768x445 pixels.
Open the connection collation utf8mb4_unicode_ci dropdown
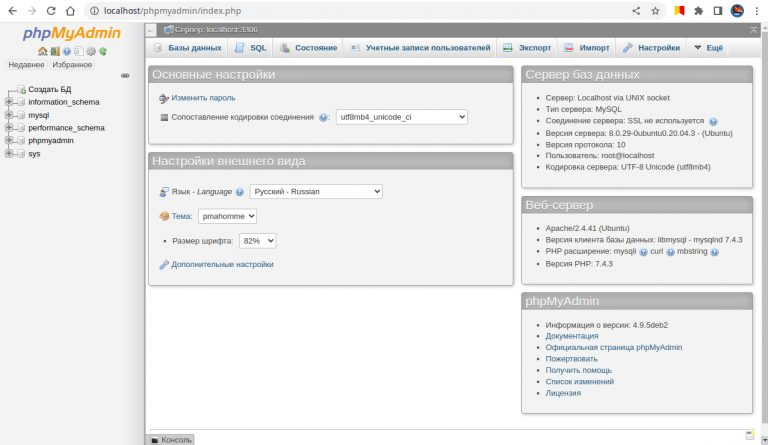[401, 117]
